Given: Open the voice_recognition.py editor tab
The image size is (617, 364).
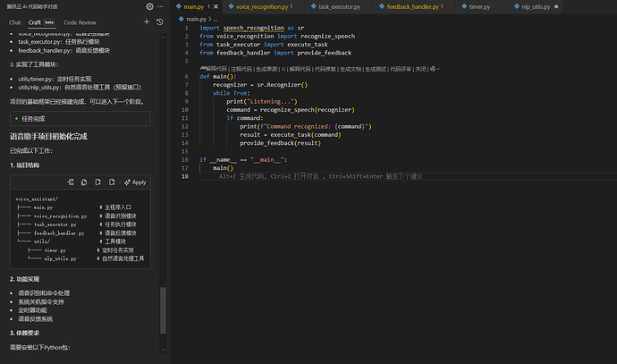Looking at the screenshot, I should click(263, 6).
